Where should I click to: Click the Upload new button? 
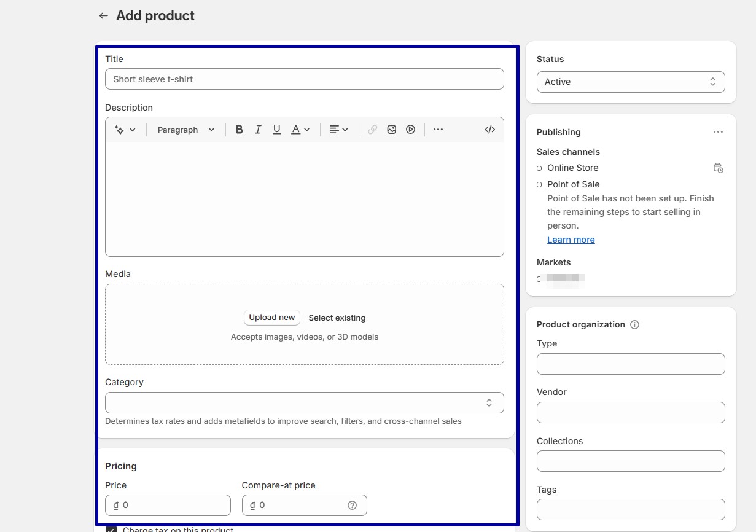click(272, 318)
